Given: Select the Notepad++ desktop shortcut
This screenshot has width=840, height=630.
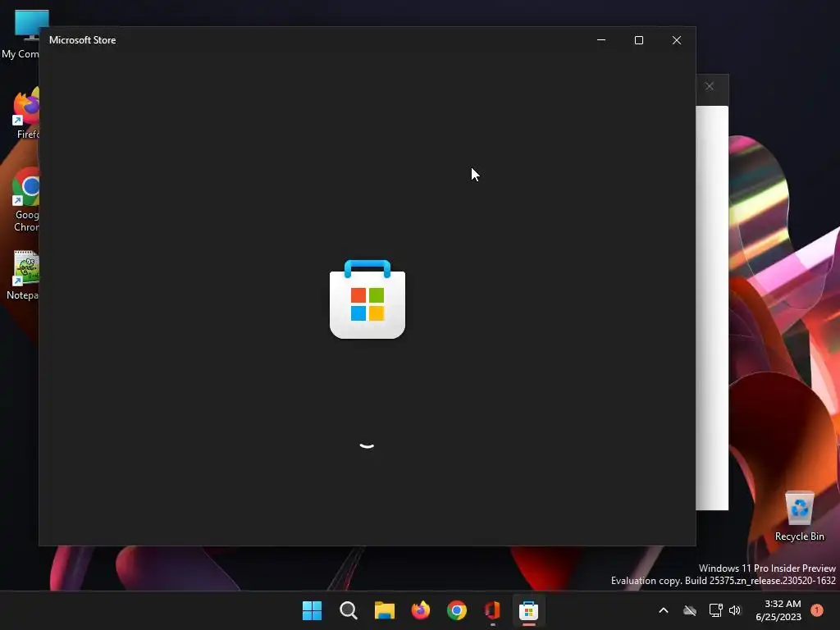Looking at the screenshot, I should point(24,276).
